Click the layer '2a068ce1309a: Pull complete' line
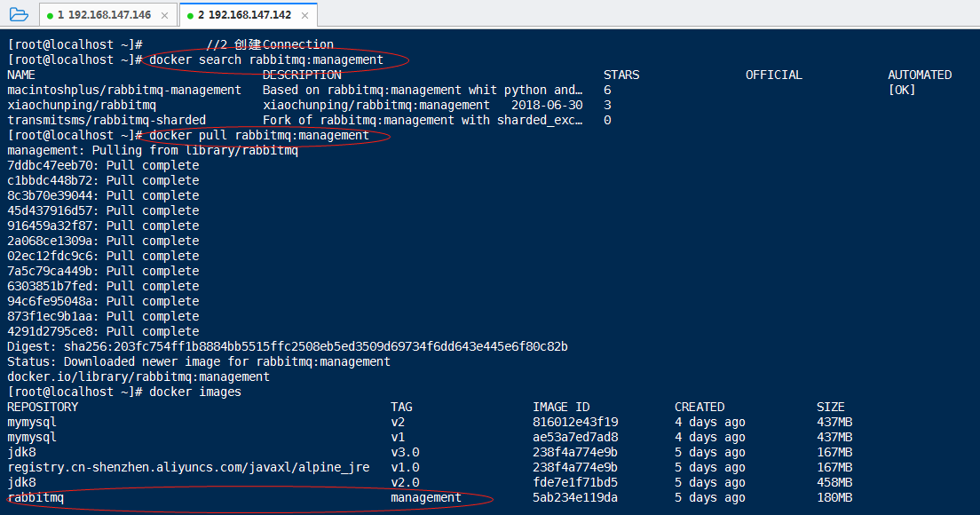The image size is (980, 515). pyautogui.click(x=103, y=241)
